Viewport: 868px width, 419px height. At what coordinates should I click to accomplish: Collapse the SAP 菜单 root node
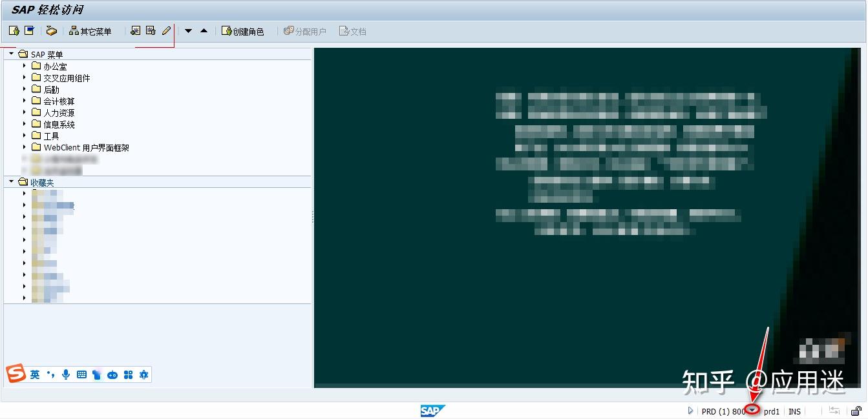click(11, 54)
